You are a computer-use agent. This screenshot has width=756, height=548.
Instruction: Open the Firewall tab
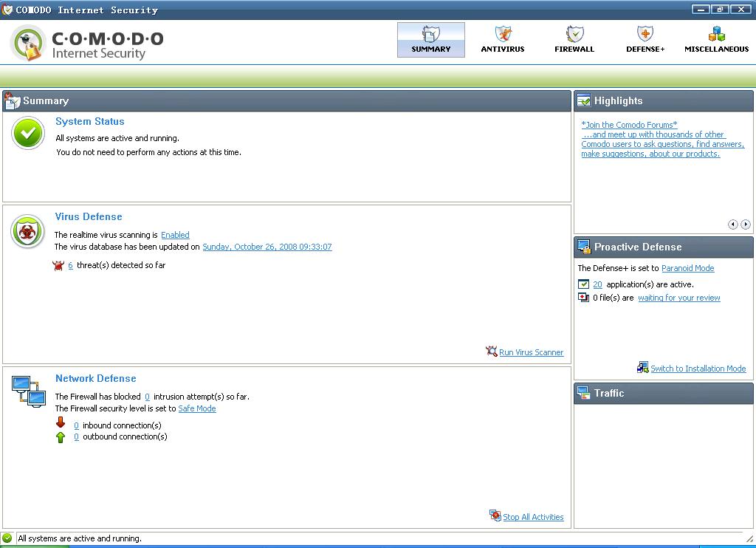pos(574,40)
